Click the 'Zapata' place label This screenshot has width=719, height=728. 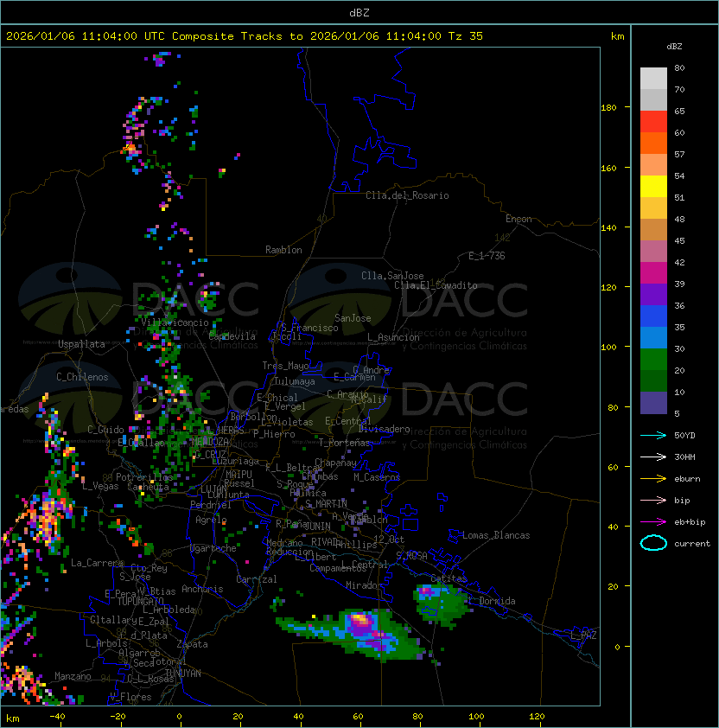tap(192, 644)
